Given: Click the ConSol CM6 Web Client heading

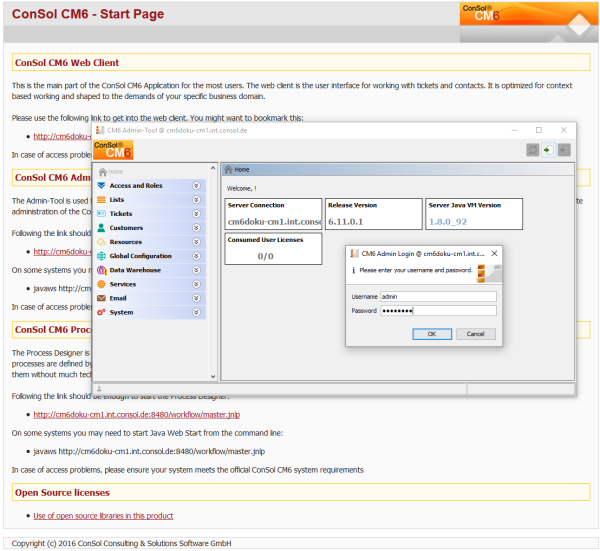Looking at the screenshot, I should [x=67, y=62].
